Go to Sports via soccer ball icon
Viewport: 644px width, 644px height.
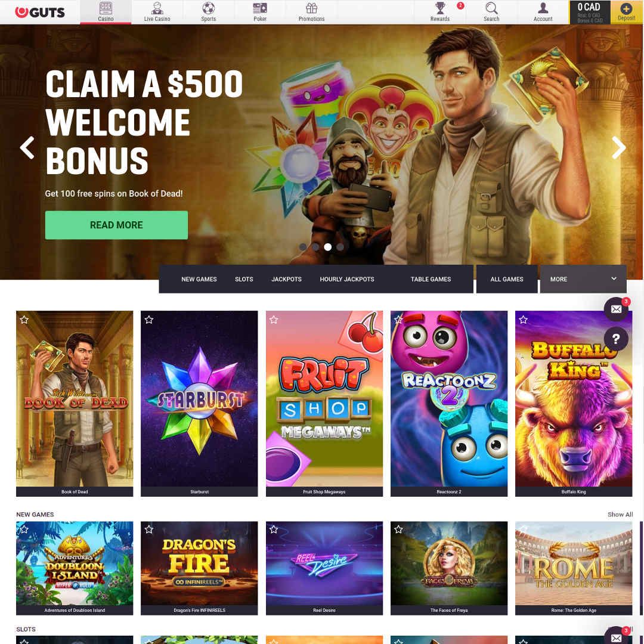pos(208,8)
